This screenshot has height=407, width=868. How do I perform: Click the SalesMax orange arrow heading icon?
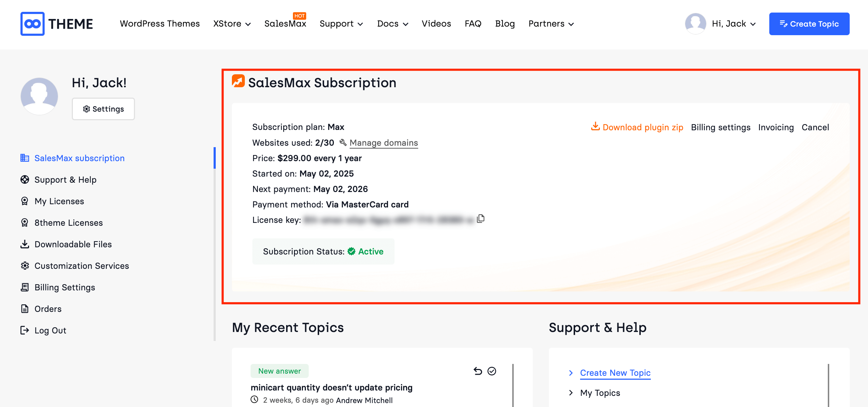[x=238, y=81]
